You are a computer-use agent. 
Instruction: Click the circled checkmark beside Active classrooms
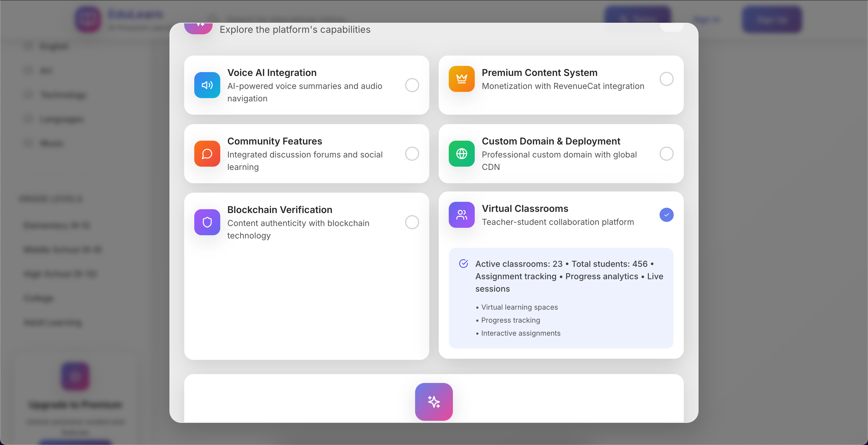[463, 264]
